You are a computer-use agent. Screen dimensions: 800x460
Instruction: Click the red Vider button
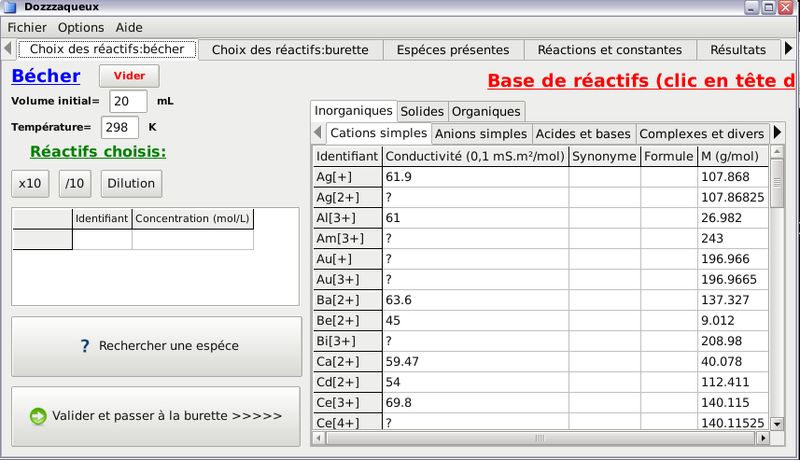click(x=129, y=76)
